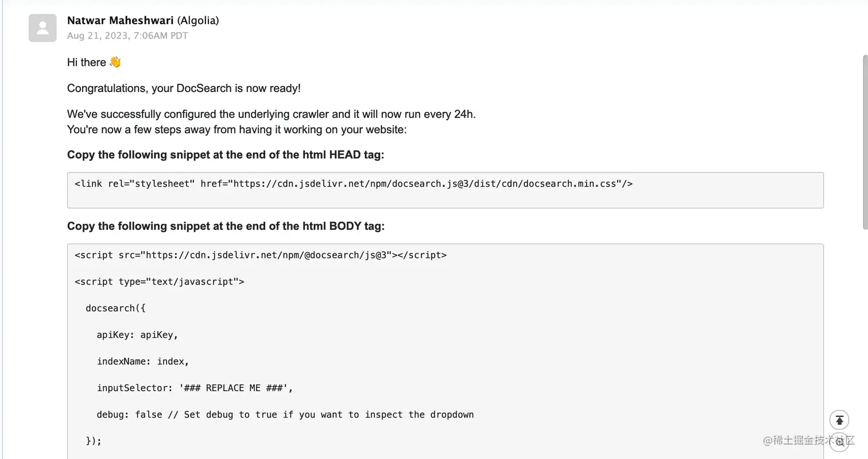Click the sender's gray avatar placeholder
Screen dimensions: 868x459
(42, 28)
